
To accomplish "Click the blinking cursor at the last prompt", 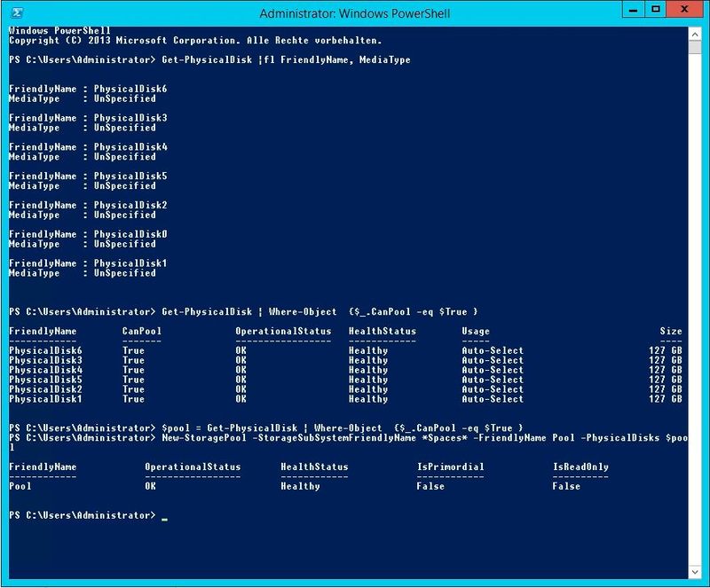I will pyautogui.click(x=164, y=519).
